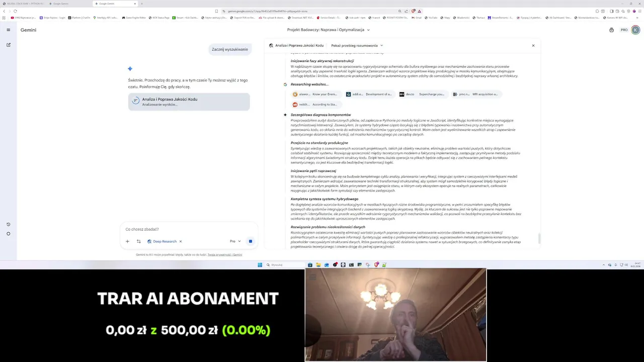Select the Deep Research tool chip
This screenshot has height=362, width=644.
[x=162, y=241]
